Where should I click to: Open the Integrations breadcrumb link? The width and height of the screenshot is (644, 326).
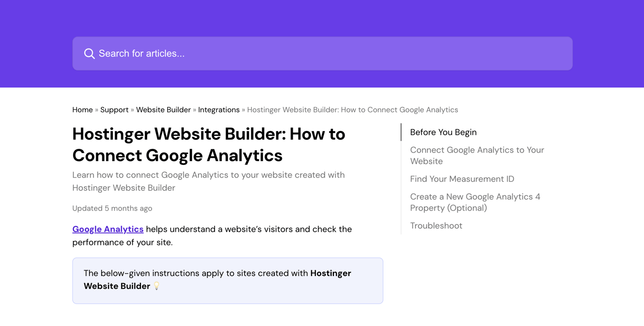click(219, 109)
